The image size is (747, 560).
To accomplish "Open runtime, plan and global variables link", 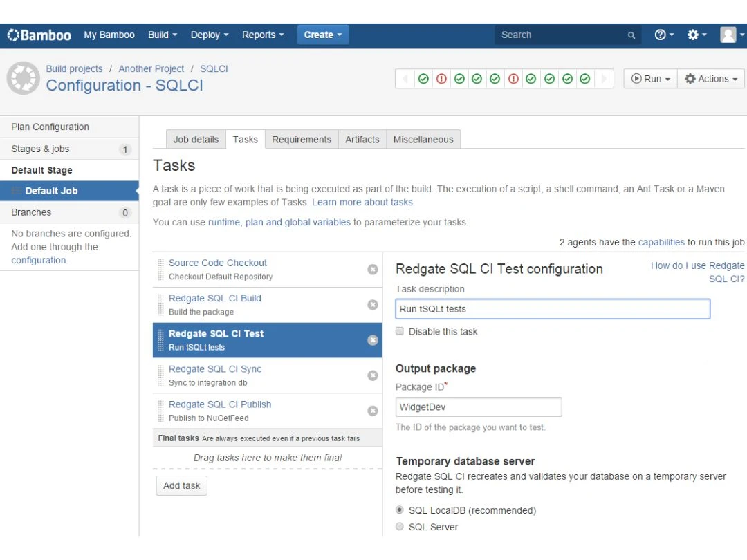I will pyautogui.click(x=279, y=223).
